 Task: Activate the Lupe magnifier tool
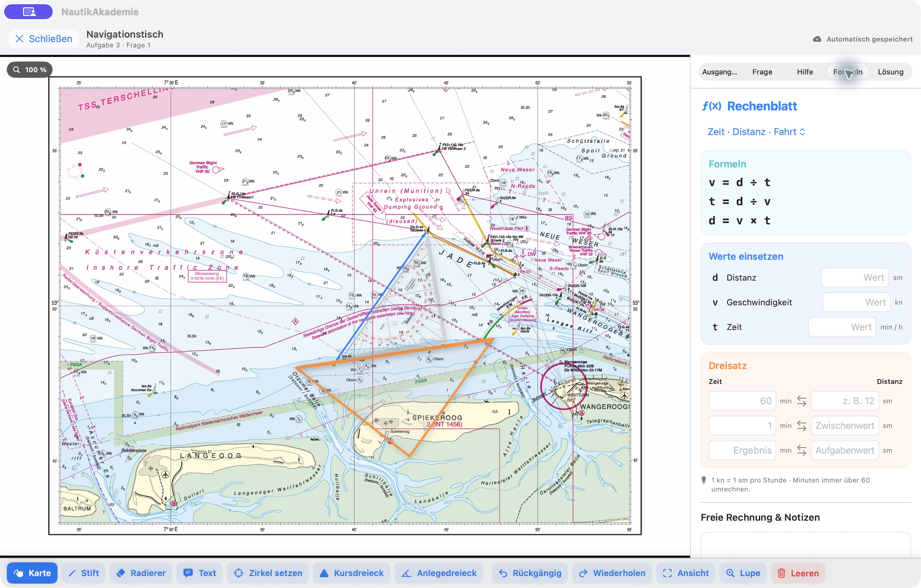(x=743, y=573)
